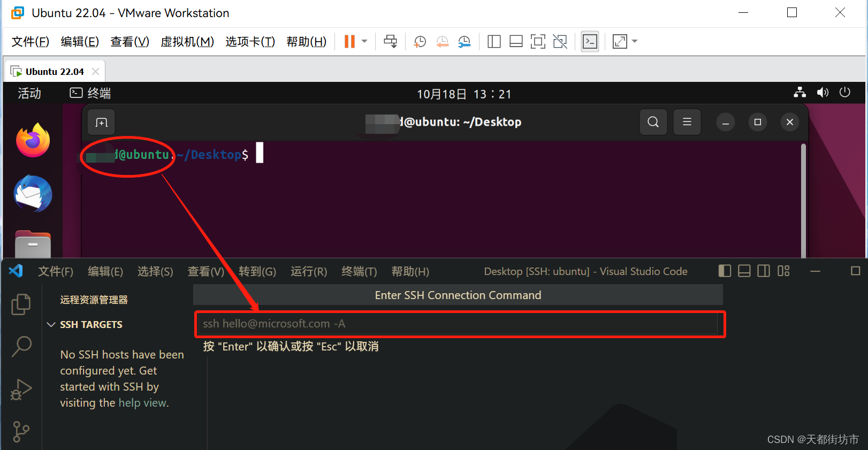Image resolution: width=868 pixels, height=450 pixels.
Task: Click 远程资源管理器 panel title
Action: pyautogui.click(x=94, y=300)
